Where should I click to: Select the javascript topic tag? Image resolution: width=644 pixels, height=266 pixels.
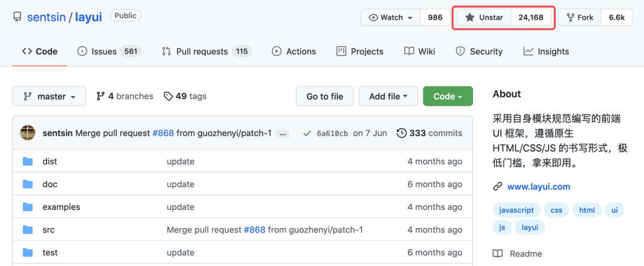(x=516, y=210)
